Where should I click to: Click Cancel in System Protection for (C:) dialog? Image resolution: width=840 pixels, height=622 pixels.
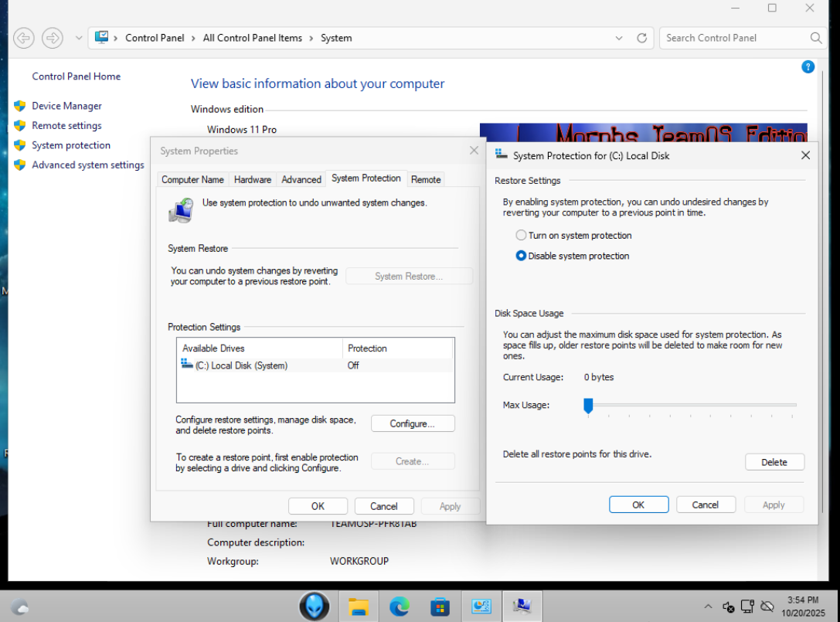(x=705, y=505)
